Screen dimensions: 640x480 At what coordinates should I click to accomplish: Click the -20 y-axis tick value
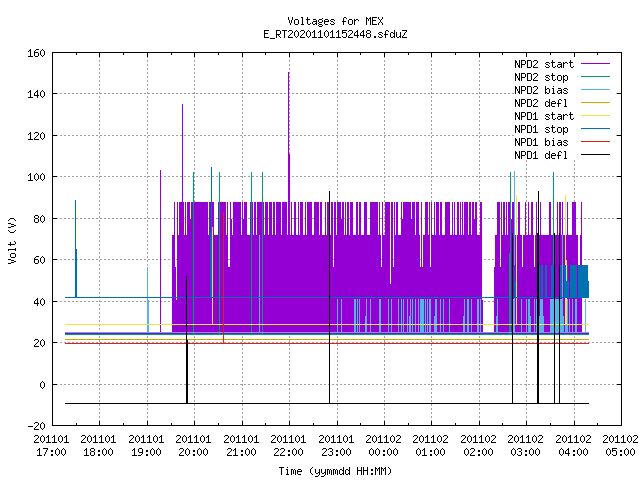click(36, 426)
